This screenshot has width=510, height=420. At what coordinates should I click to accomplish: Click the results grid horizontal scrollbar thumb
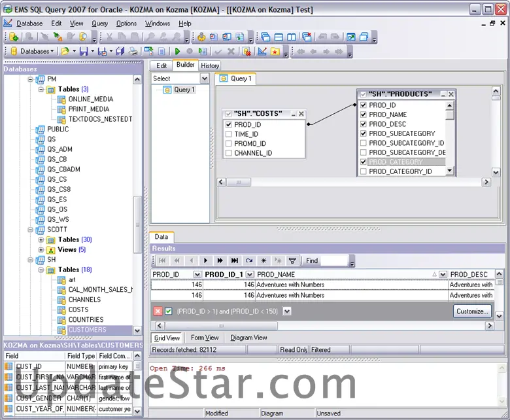point(222,326)
